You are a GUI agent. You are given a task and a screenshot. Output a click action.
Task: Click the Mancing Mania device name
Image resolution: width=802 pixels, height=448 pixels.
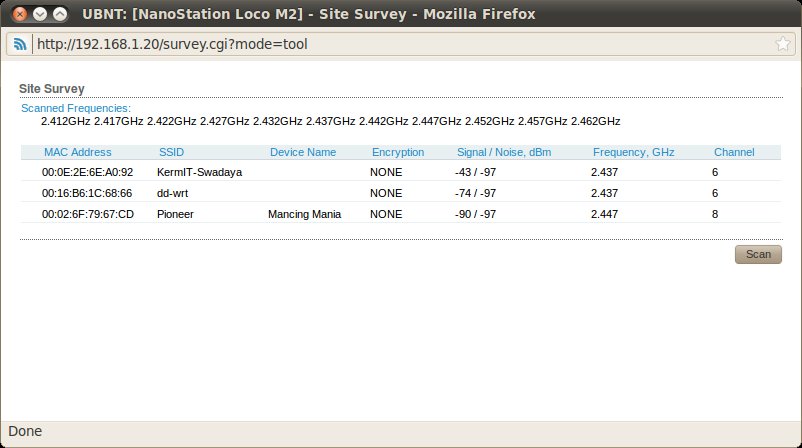(x=304, y=214)
